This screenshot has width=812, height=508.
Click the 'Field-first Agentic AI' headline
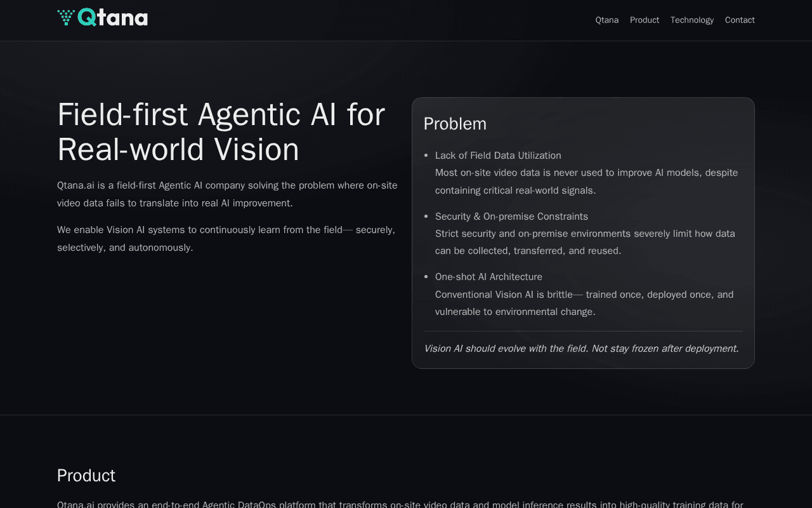pos(221,132)
